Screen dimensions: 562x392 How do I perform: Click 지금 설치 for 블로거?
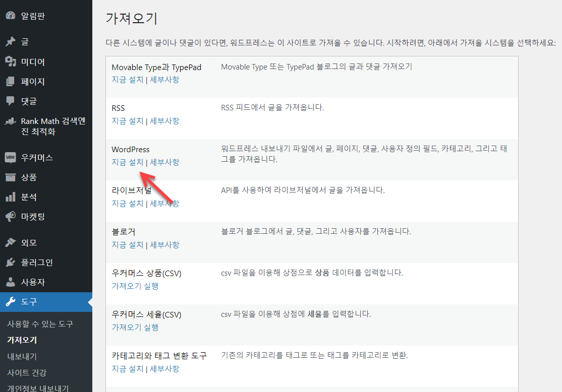[127, 245]
